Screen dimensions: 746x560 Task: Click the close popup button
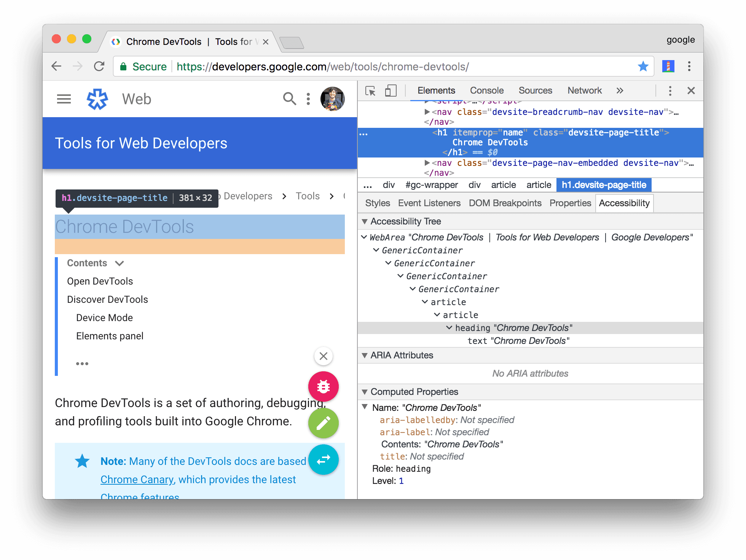point(323,356)
